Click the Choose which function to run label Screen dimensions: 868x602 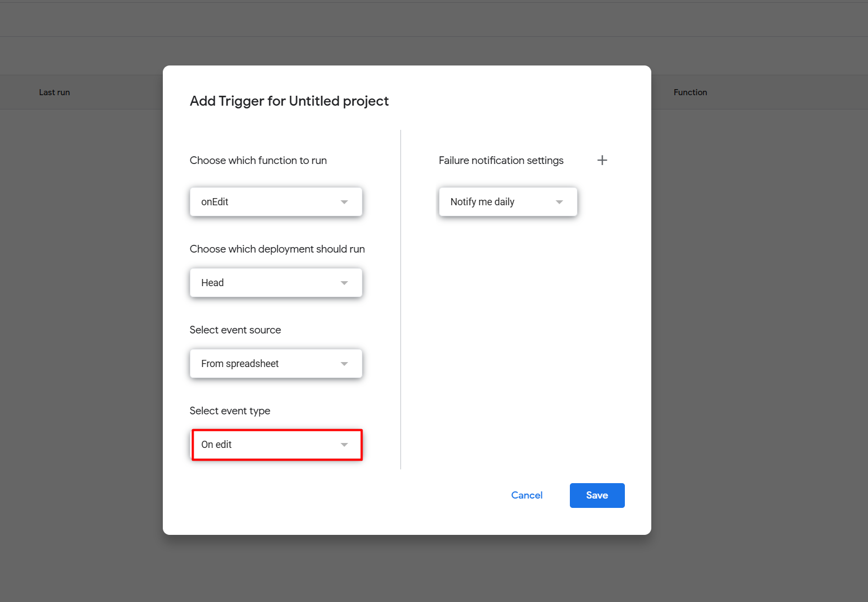[x=259, y=160]
